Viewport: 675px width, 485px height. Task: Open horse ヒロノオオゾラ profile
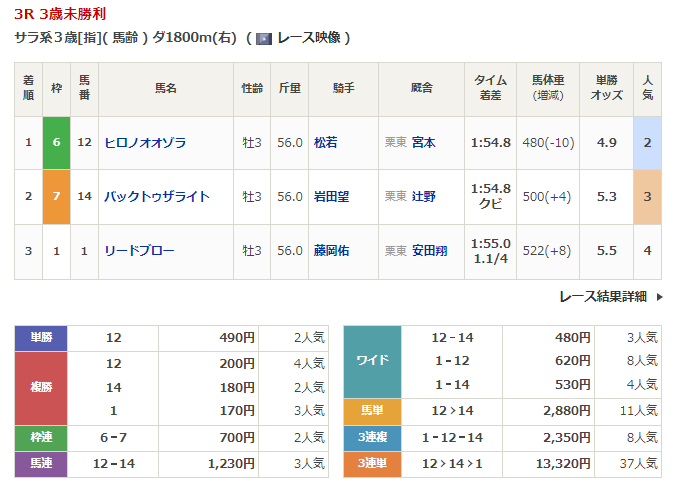pyautogui.click(x=145, y=143)
